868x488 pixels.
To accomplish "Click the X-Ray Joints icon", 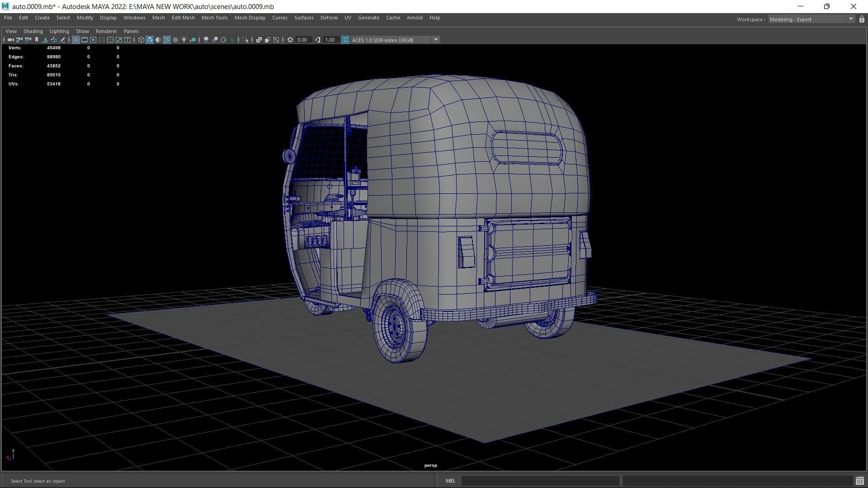I will (x=276, y=40).
